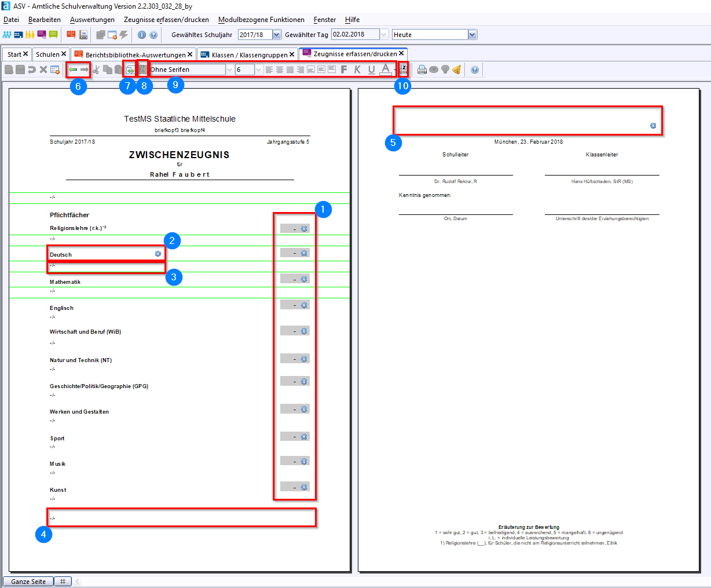Go to previous student with green left arrow
711x588 pixels.
[x=73, y=70]
